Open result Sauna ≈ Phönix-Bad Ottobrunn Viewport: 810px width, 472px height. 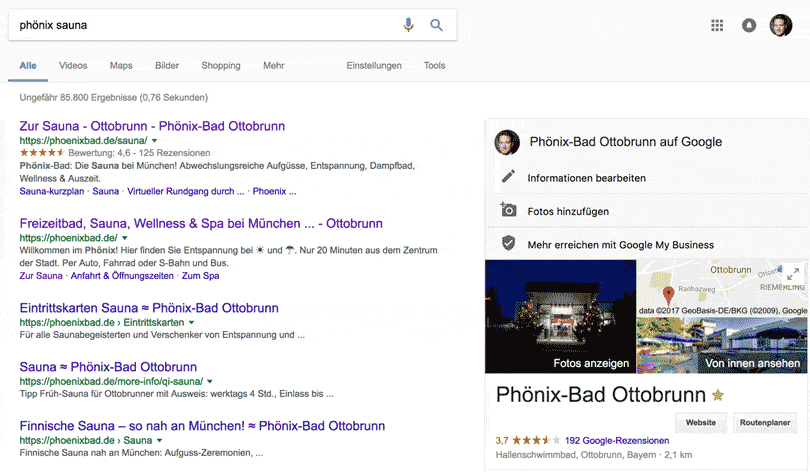pos(108,367)
